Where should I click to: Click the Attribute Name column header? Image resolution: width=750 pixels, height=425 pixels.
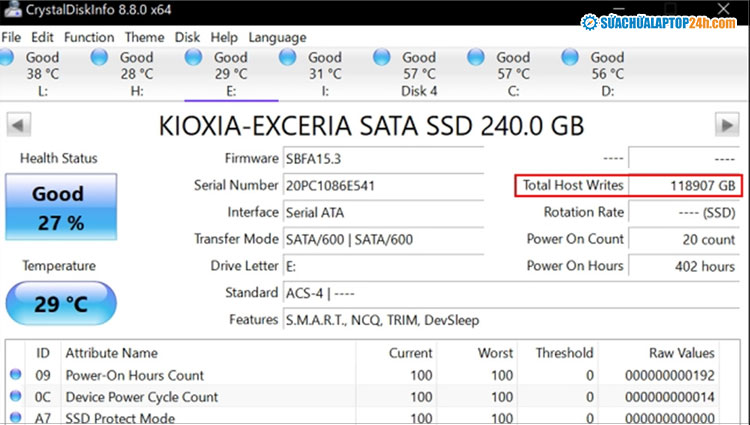(x=111, y=353)
